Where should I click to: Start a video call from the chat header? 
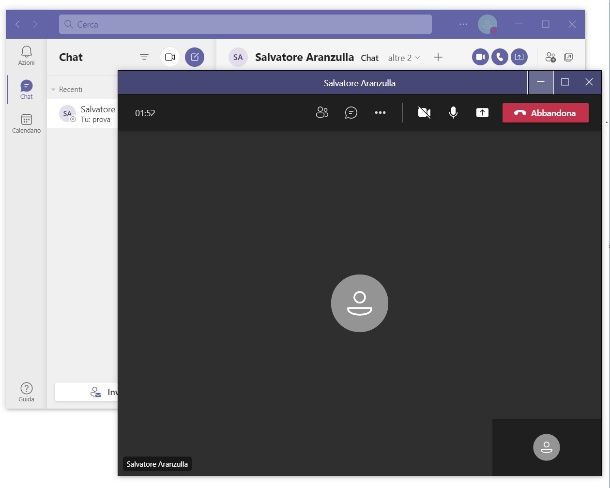480,57
